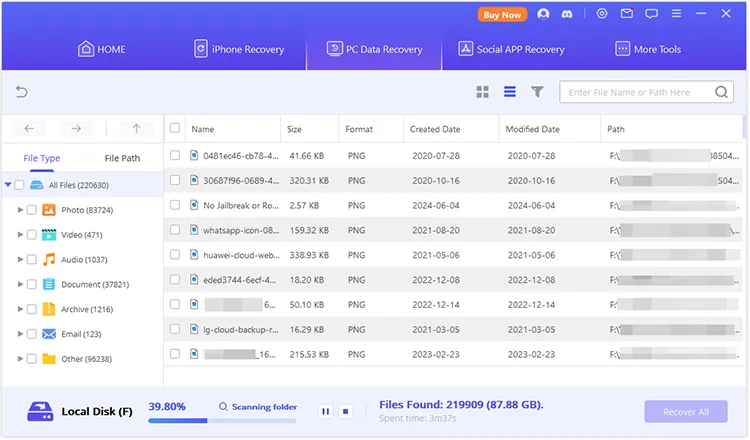Switch to grid thumbnail view
The height and width of the screenshot is (440, 750).
coord(483,92)
